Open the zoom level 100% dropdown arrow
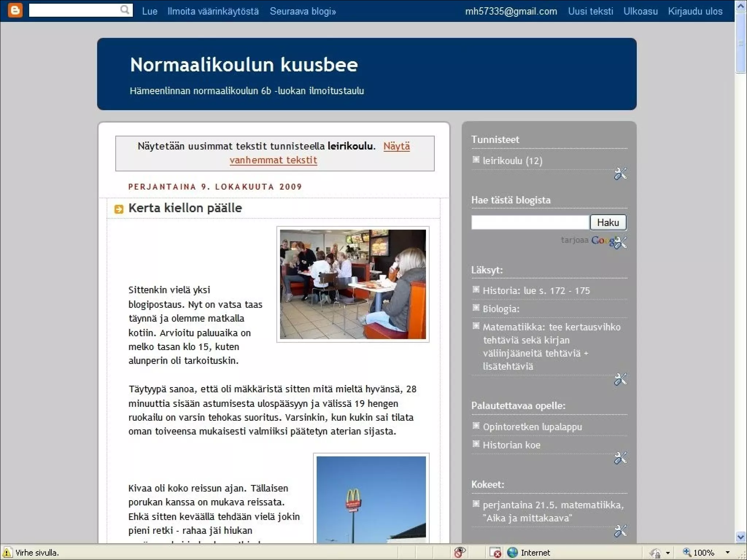The height and width of the screenshot is (560, 747). coord(727,553)
